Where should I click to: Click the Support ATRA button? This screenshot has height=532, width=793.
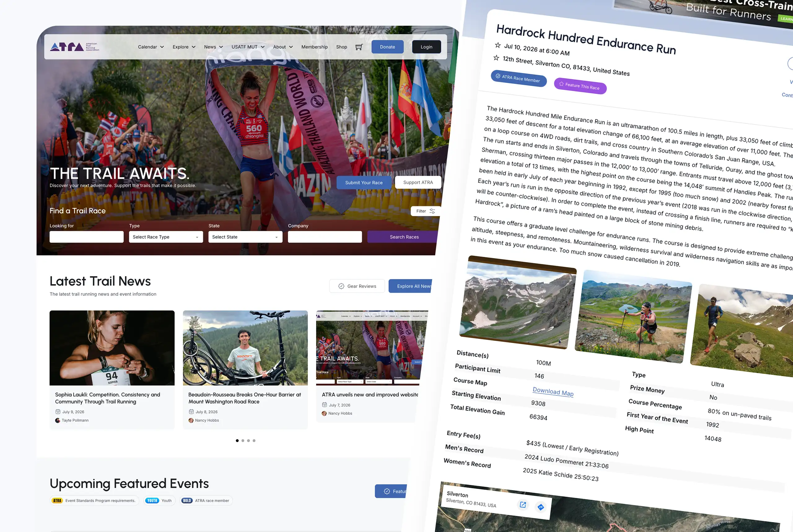[x=418, y=182]
